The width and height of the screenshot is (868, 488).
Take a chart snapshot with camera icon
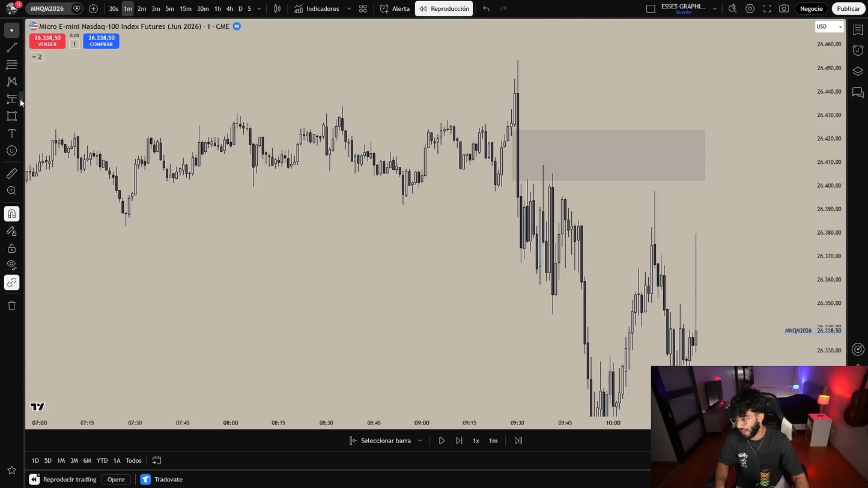[784, 9]
